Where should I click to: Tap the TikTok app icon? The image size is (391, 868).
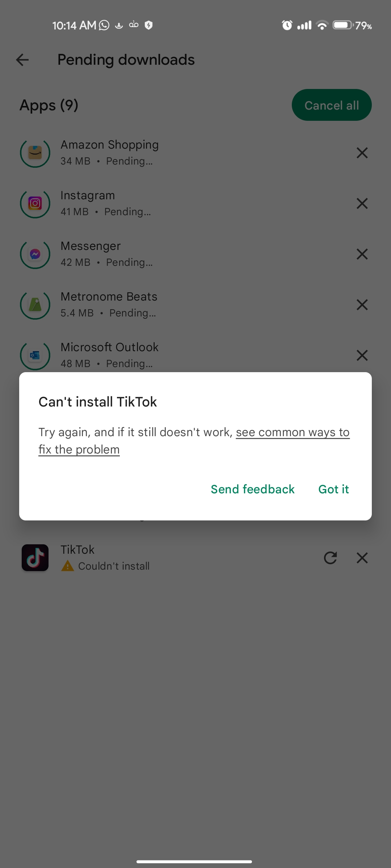click(35, 558)
